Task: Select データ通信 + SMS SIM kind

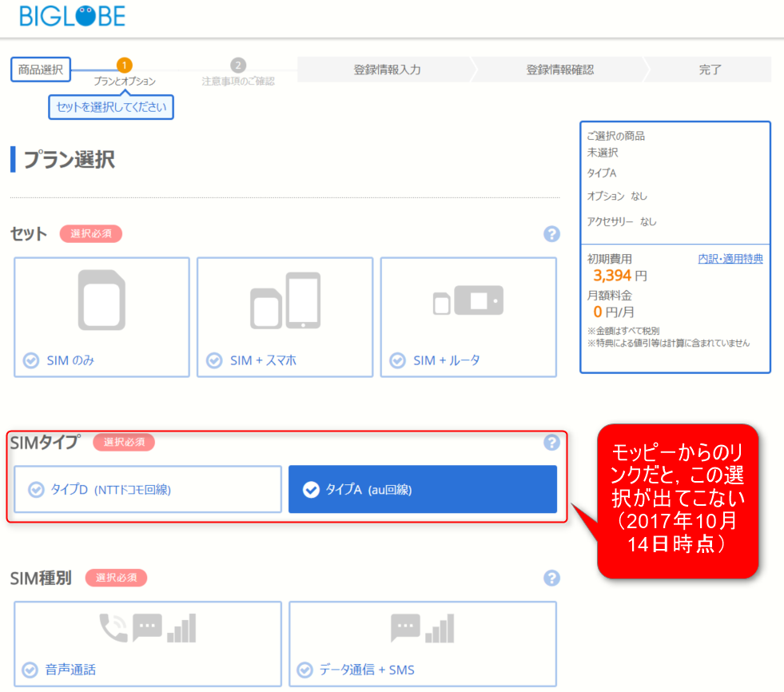Action: [423, 644]
